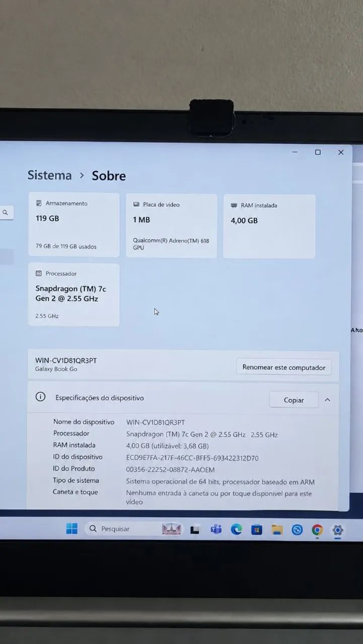The height and width of the screenshot is (644, 363).
Task: Click the Processador chip icon
Action: (39, 274)
